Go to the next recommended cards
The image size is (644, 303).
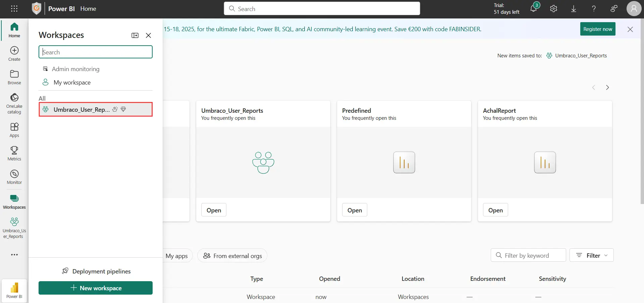pyautogui.click(x=607, y=87)
